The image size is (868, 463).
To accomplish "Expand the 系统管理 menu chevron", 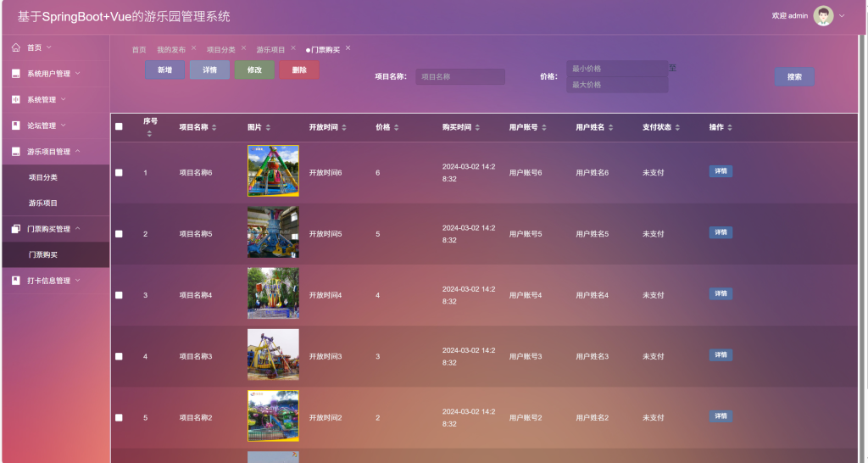I will click(x=63, y=99).
